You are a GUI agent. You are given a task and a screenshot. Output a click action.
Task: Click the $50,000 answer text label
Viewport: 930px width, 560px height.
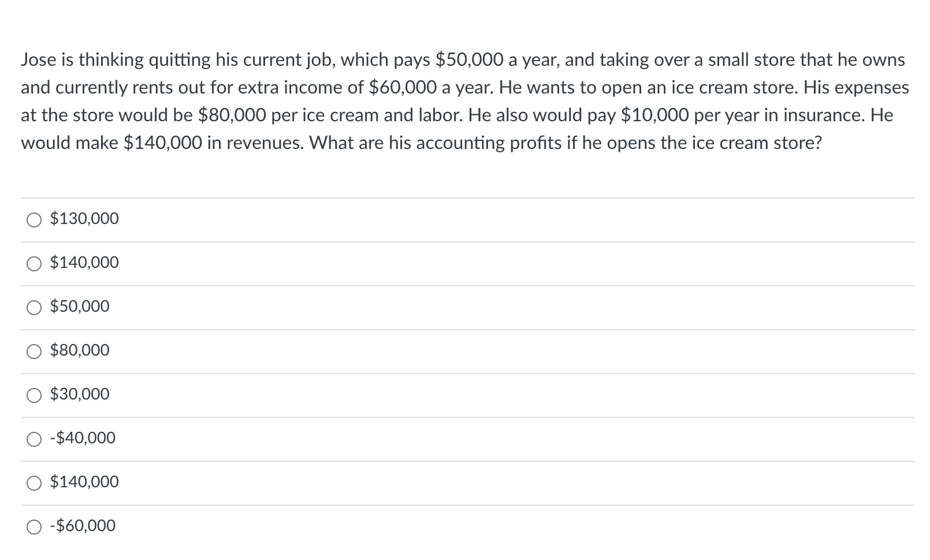pyautogui.click(x=79, y=308)
